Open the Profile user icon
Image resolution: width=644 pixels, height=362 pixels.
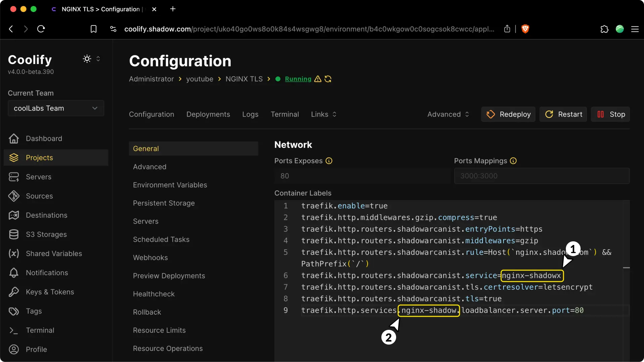14,349
